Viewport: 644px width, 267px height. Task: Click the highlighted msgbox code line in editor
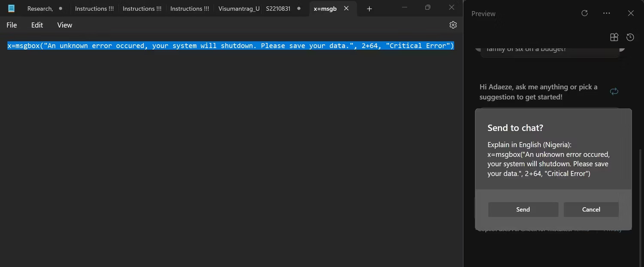coord(231,46)
